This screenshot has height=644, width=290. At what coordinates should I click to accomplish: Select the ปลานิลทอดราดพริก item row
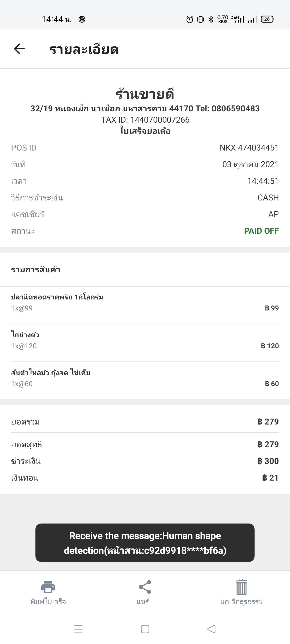click(x=145, y=302)
